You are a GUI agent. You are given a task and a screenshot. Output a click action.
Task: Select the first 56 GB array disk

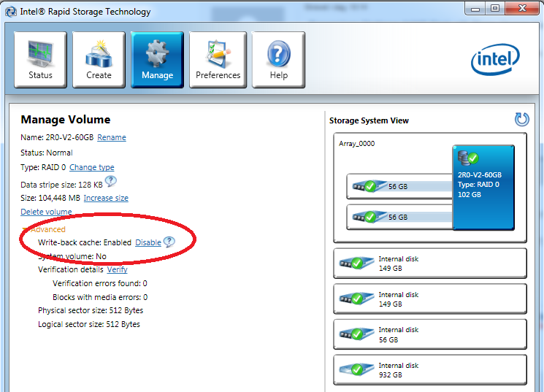(x=399, y=186)
